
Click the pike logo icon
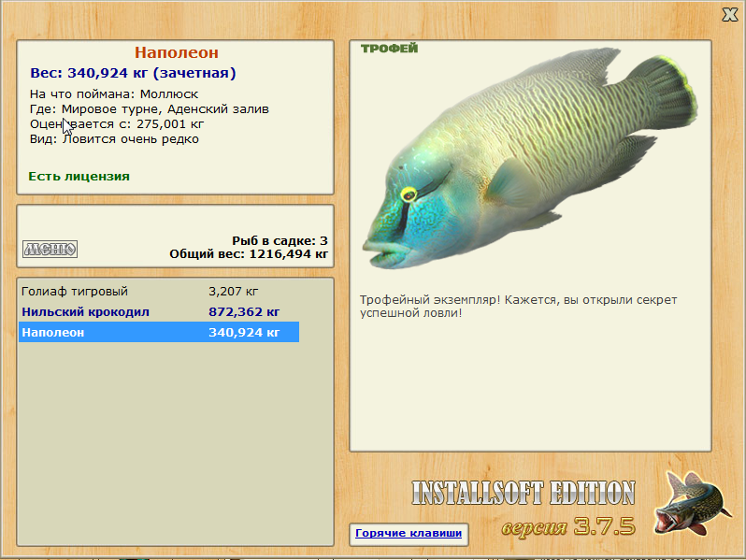(x=693, y=503)
